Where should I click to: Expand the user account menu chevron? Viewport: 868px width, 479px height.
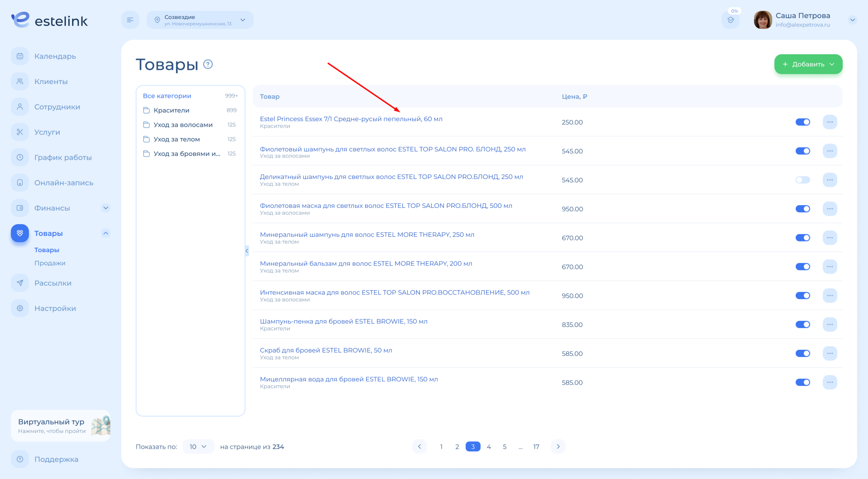[853, 20]
